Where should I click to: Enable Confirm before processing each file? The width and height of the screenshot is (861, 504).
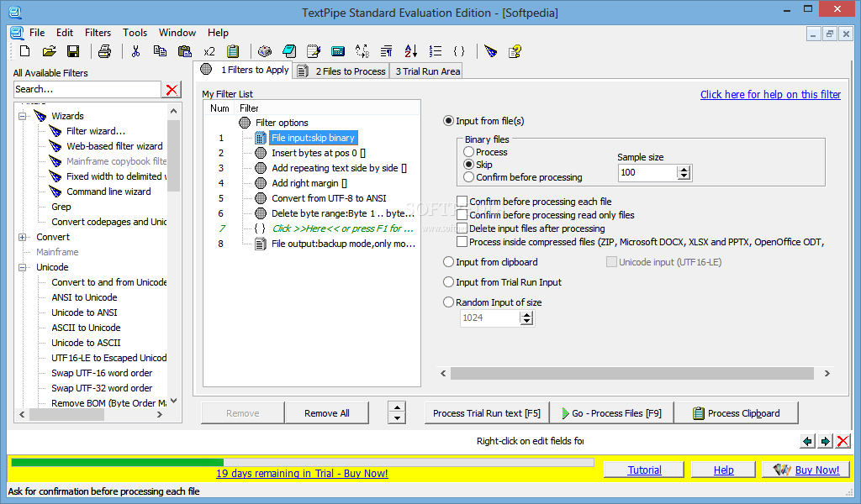pos(462,202)
